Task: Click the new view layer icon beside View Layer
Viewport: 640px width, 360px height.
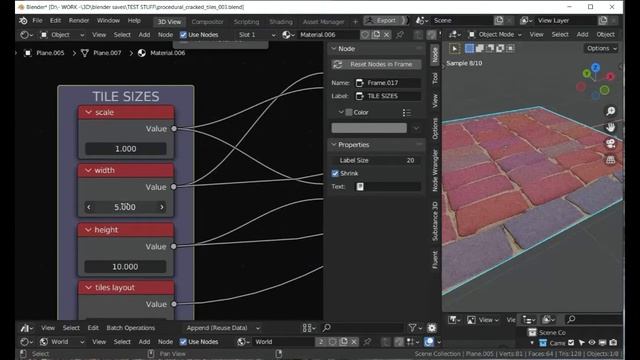Action: [603, 20]
